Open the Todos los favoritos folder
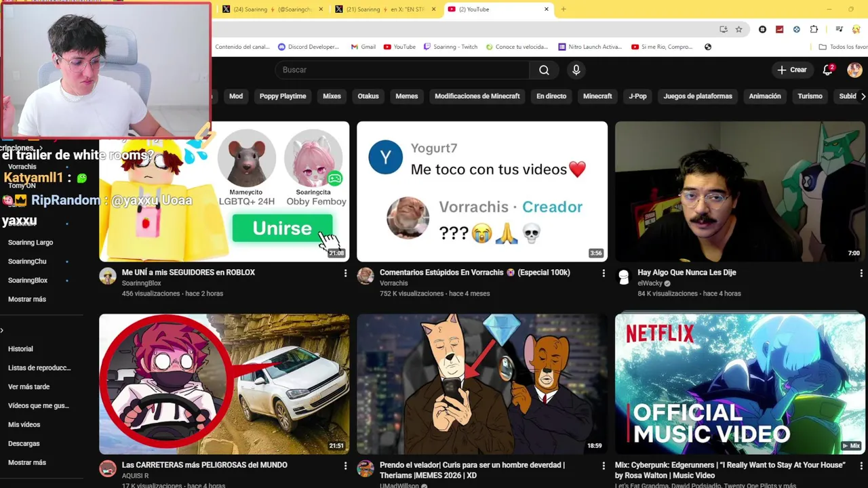868x488 pixels. tap(843, 47)
